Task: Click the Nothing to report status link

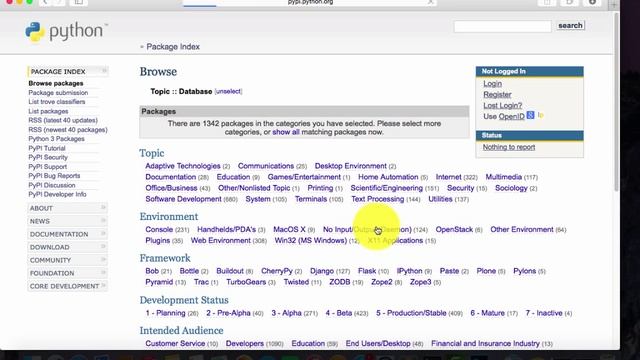Action: (509, 147)
